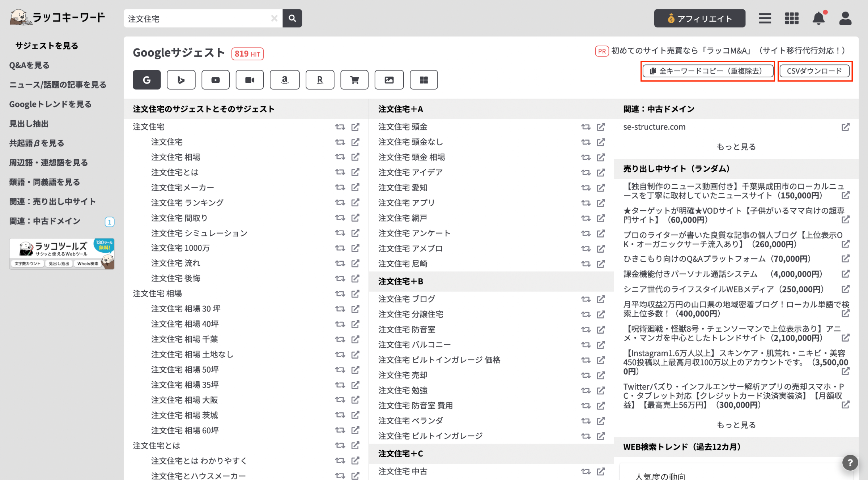Open external link for ひきこもり向けのQ&Aプラットフォーム
This screenshot has width=868, height=480.
point(846,259)
